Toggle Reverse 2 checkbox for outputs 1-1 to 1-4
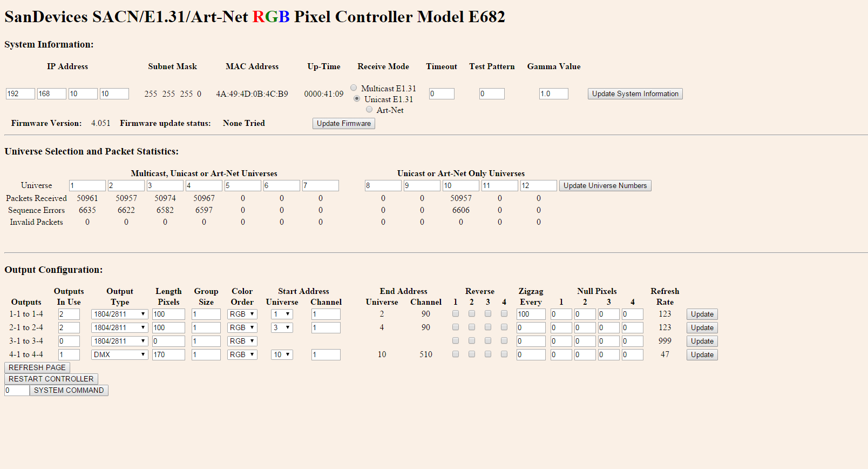Image resolution: width=868 pixels, height=469 pixels. [472, 313]
